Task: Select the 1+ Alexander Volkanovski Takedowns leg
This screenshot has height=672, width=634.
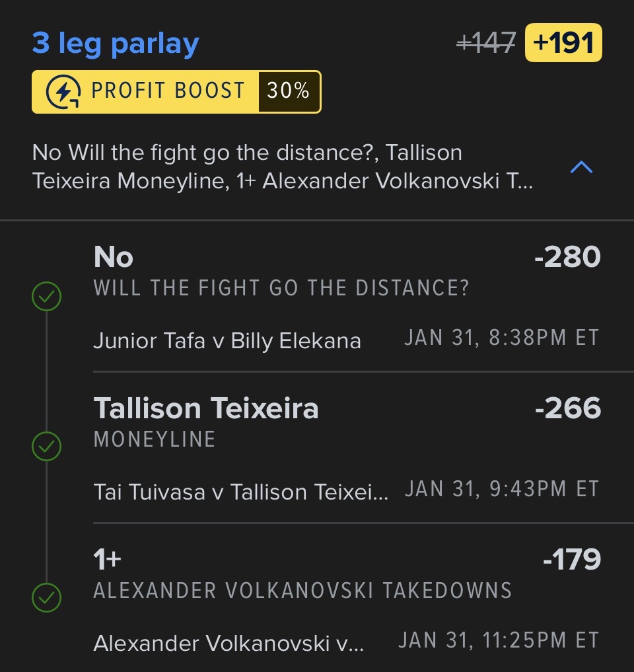Action: pos(108,560)
